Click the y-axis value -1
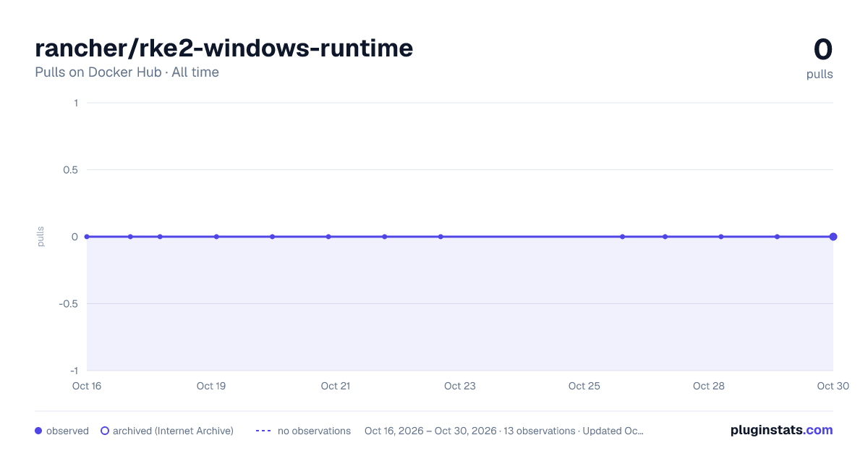The height and width of the screenshot is (456, 868). pos(74,371)
